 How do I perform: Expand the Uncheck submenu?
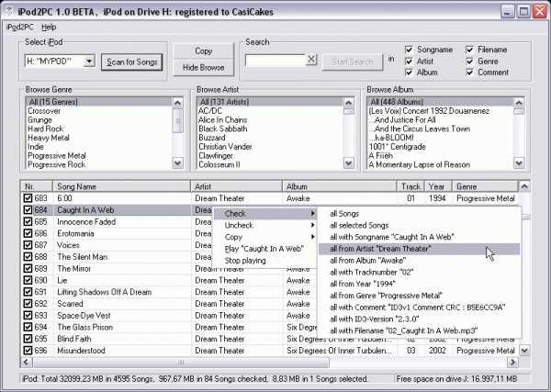point(265,225)
